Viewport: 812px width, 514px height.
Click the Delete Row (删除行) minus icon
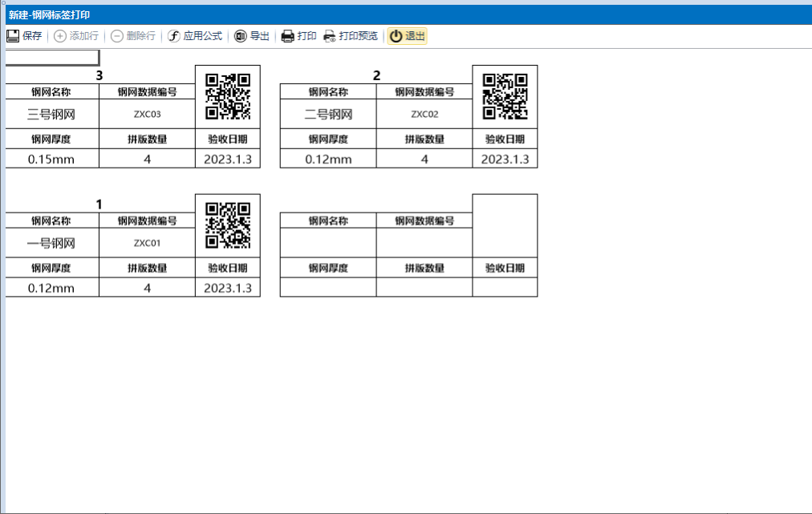coord(117,36)
